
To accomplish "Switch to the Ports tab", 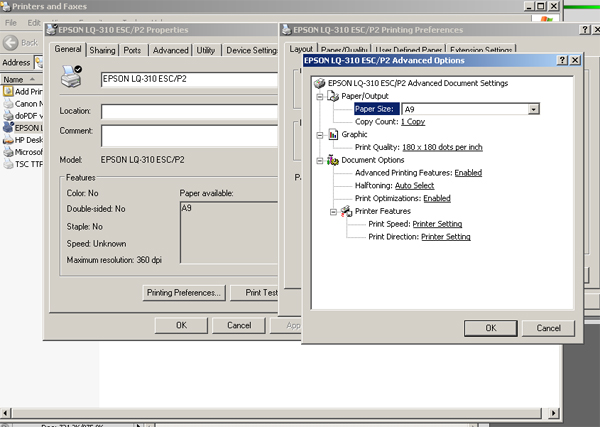I will pos(132,51).
